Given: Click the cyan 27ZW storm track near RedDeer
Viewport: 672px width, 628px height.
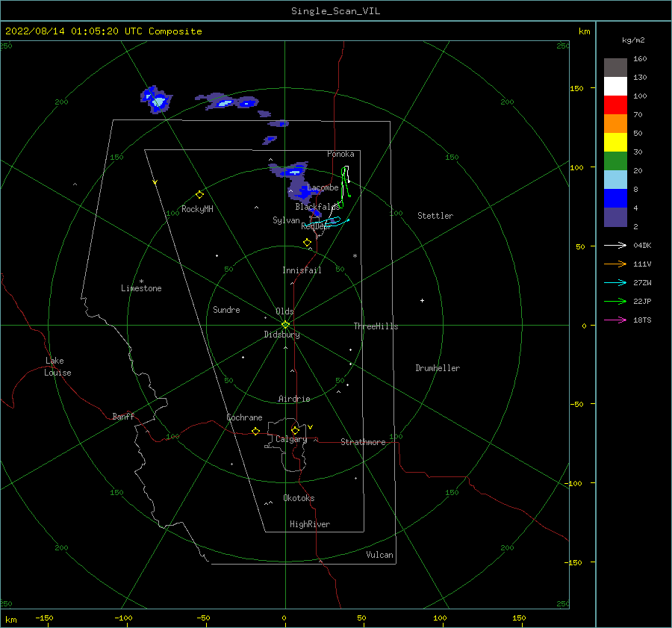Looking at the screenshot, I should (327, 222).
